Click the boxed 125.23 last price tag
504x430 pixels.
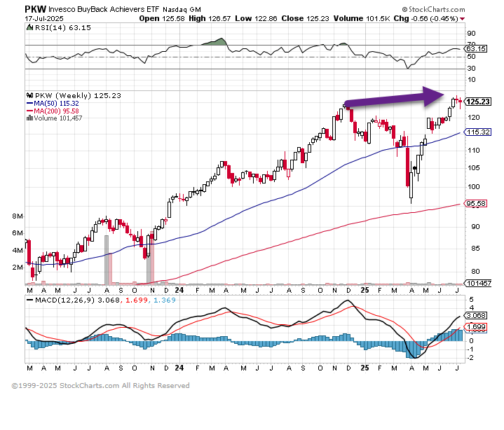click(478, 102)
